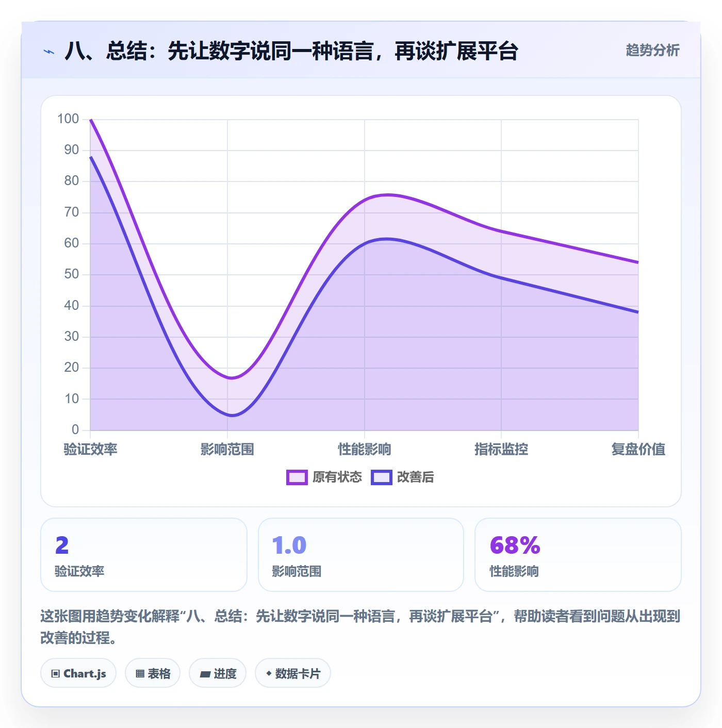The image size is (722, 728).
Task: Click the 复盘价值 x-axis label
Action: [x=638, y=450]
